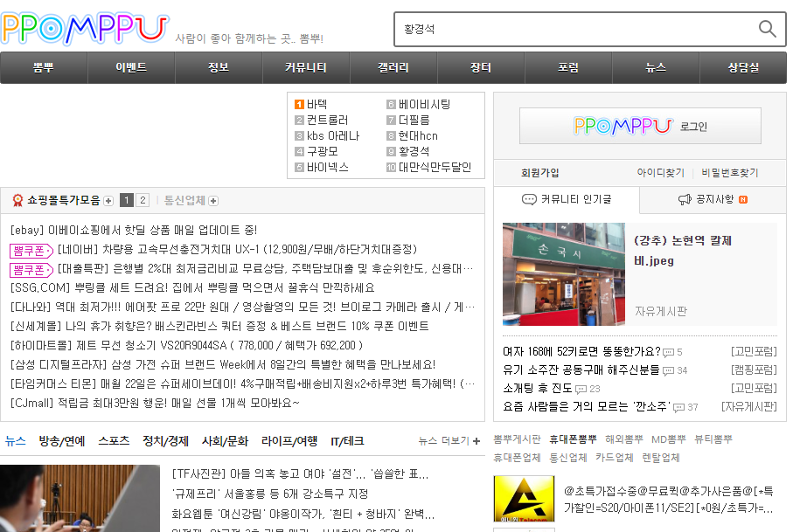This screenshot has width=793, height=532.
Task: Select page 1 of shopping deals
Action: pyautogui.click(x=127, y=201)
